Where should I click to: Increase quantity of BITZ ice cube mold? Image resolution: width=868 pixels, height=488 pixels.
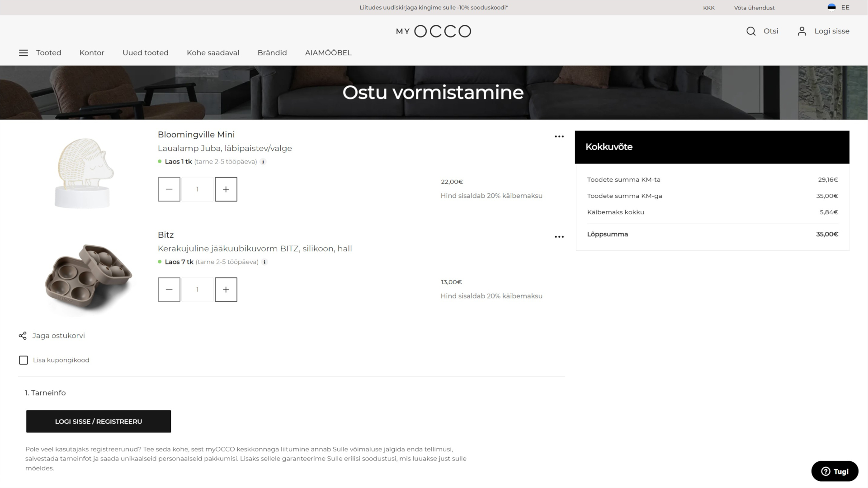[x=226, y=290]
